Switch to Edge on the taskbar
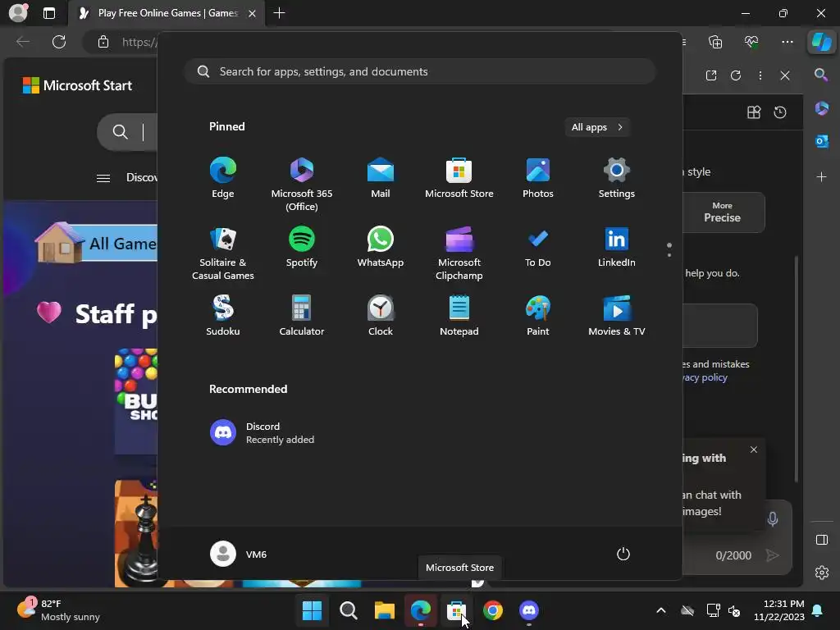Image resolution: width=840 pixels, height=630 pixels. tap(421, 610)
